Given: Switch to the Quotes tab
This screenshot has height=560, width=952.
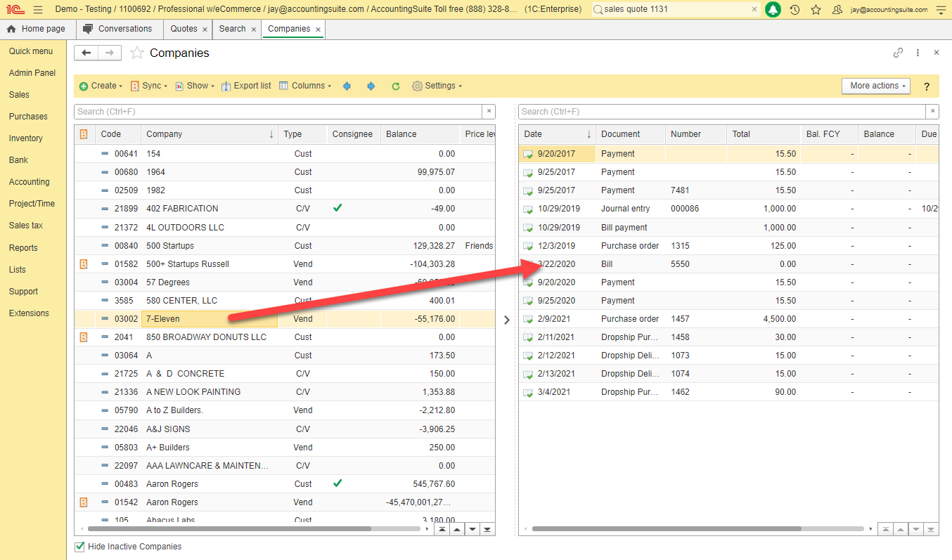Looking at the screenshot, I should (x=184, y=29).
